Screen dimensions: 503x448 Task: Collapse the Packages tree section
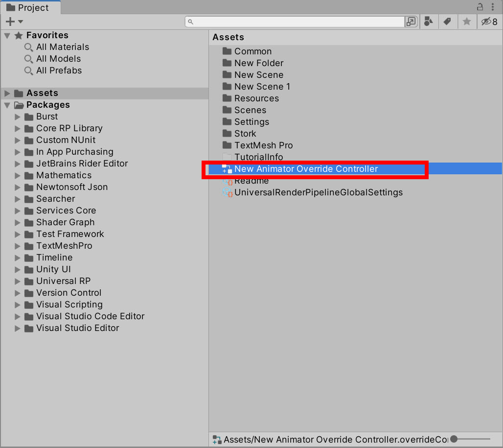pyautogui.click(x=7, y=105)
